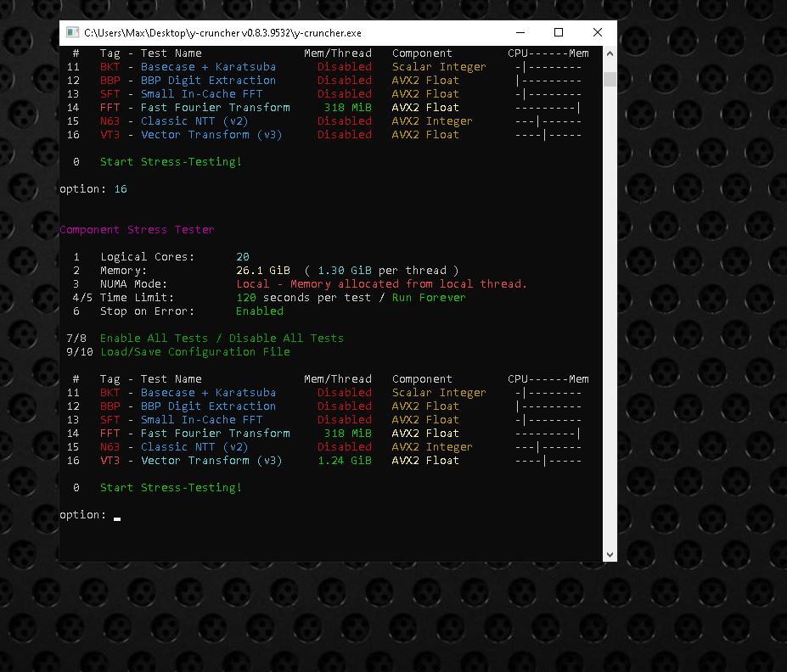Click the '1.30 GiB' per thread value
Image resolution: width=787 pixels, height=672 pixels.
coord(345,271)
